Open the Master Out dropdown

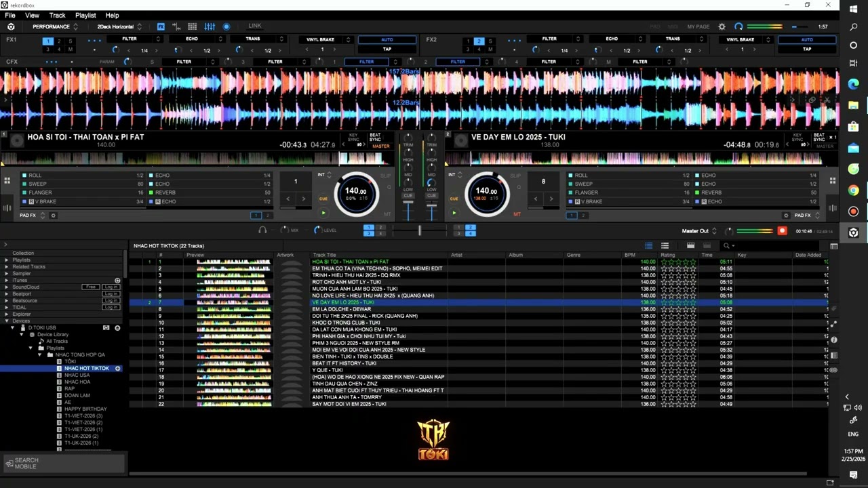[x=700, y=231]
